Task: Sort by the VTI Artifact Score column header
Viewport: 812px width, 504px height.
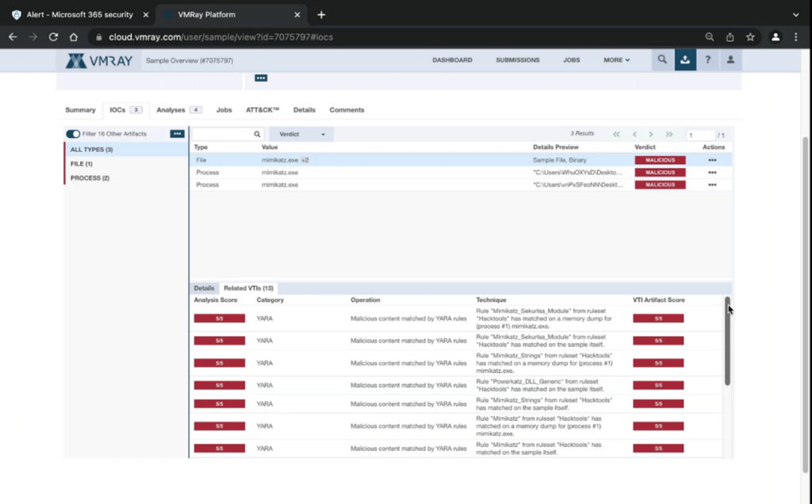Action: pyautogui.click(x=659, y=300)
